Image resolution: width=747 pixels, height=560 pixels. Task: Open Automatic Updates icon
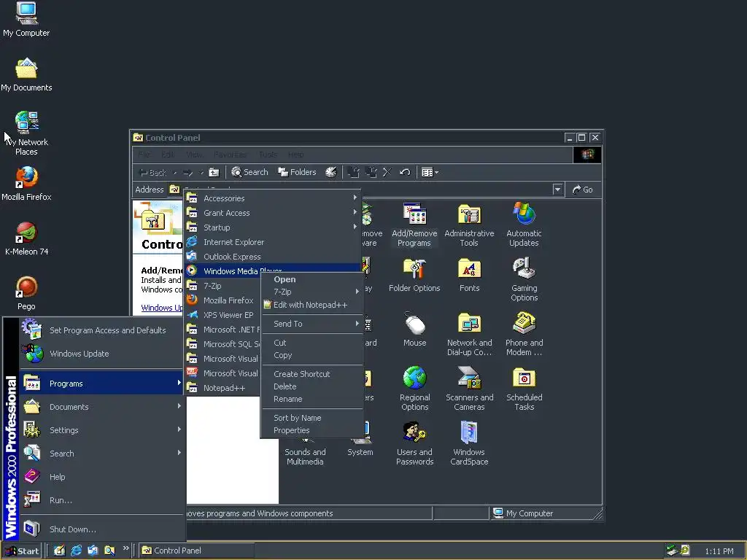(524, 225)
